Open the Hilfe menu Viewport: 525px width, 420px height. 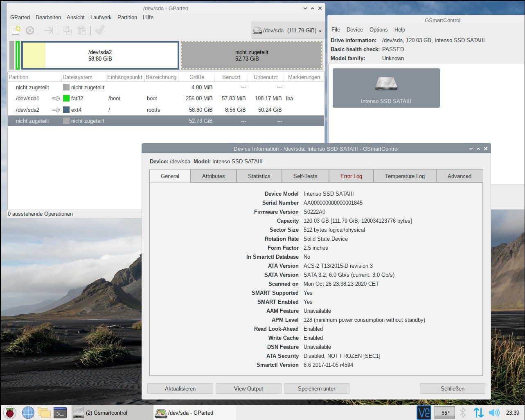148,17
